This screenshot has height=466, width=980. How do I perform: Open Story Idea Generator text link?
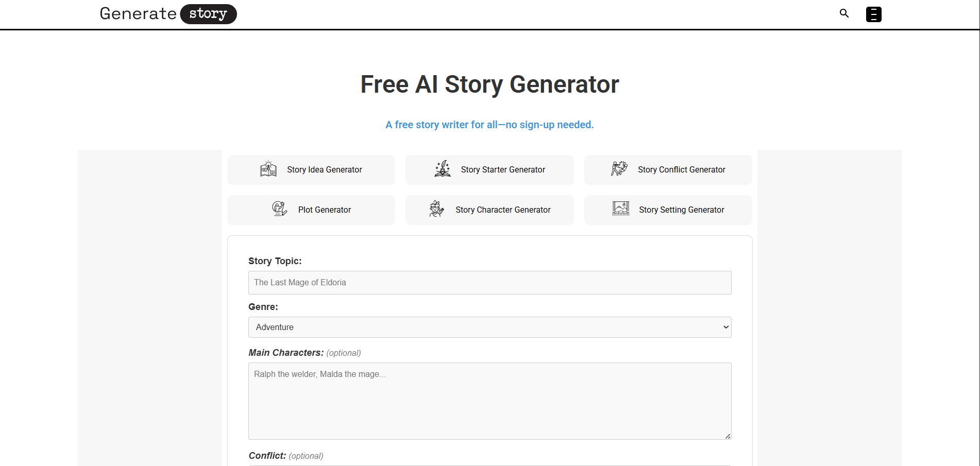[x=324, y=170]
